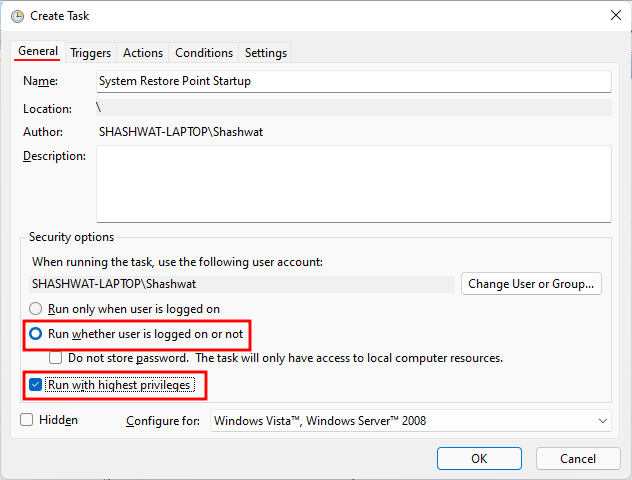Click the Cancel button
The width and height of the screenshot is (632, 480).
(578, 458)
